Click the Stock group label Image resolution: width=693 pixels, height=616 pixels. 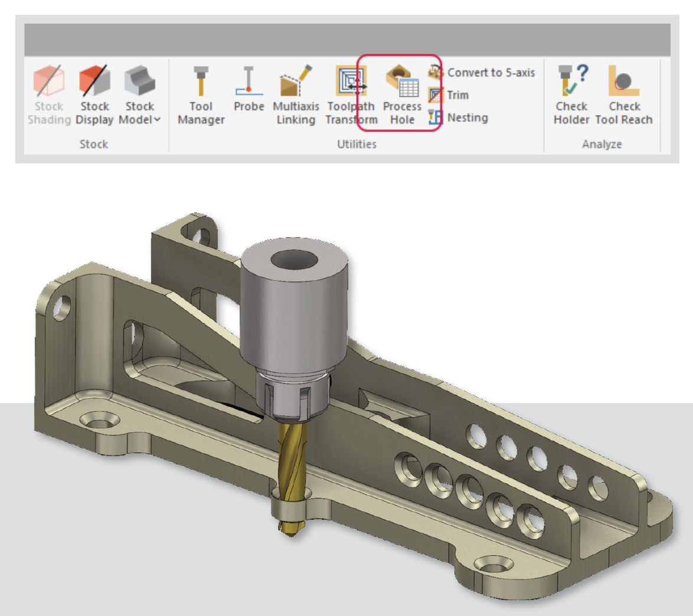click(94, 144)
